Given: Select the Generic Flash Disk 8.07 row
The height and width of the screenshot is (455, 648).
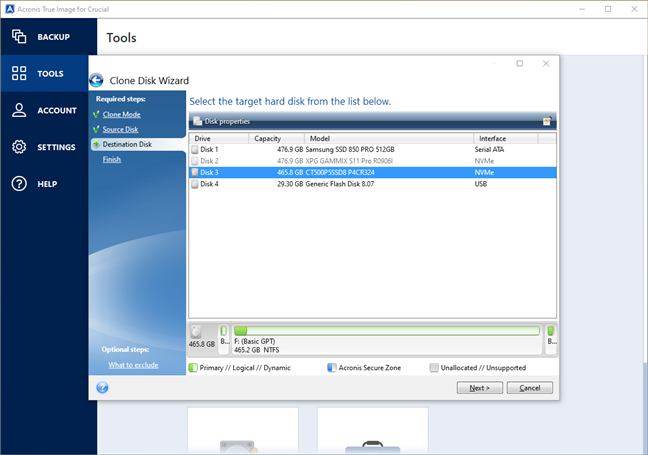Looking at the screenshot, I should (372, 184).
